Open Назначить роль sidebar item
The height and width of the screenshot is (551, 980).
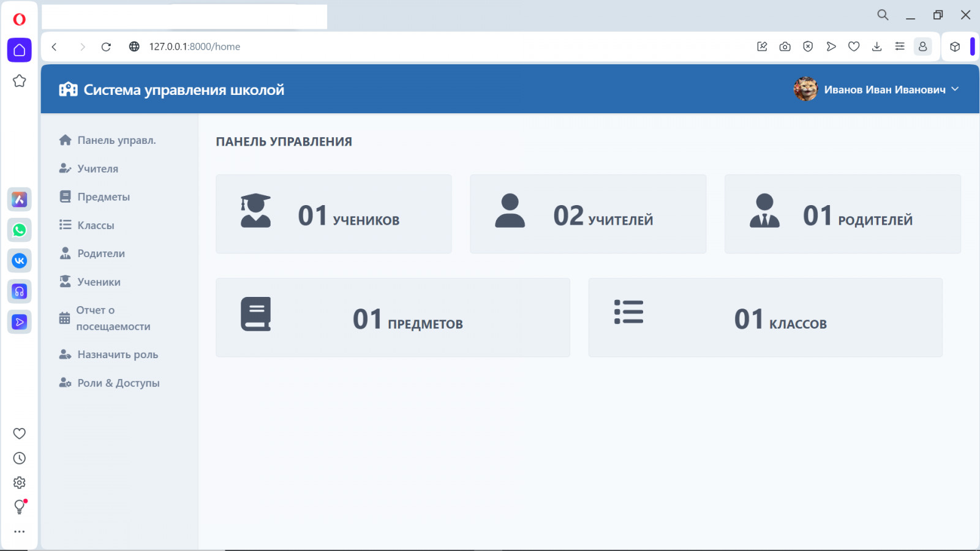point(108,354)
